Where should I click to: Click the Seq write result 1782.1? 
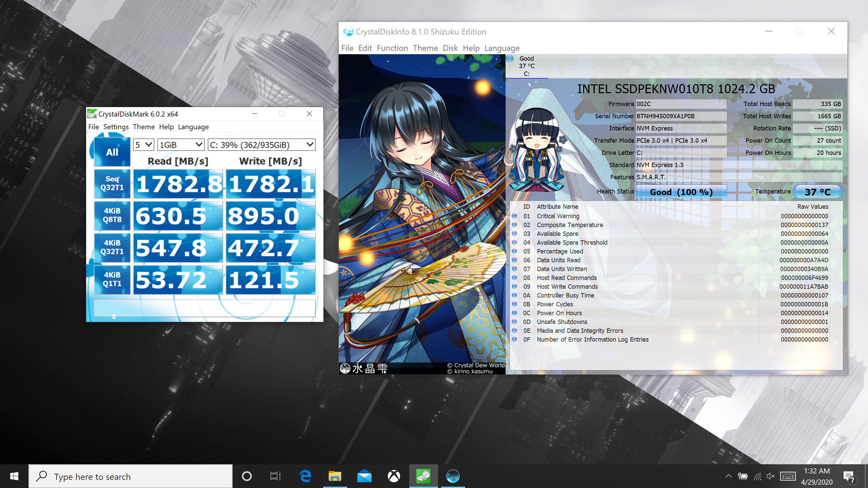pyautogui.click(x=271, y=184)
